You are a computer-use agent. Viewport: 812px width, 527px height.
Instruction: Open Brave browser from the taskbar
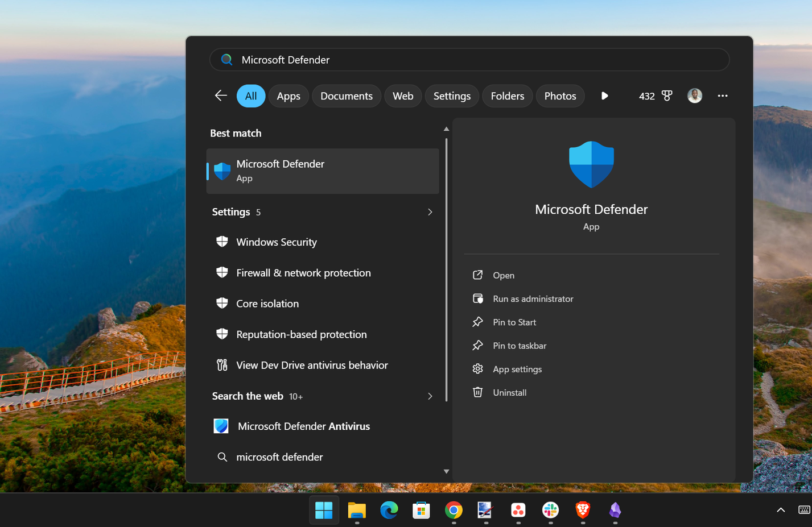tap(583, 511)
